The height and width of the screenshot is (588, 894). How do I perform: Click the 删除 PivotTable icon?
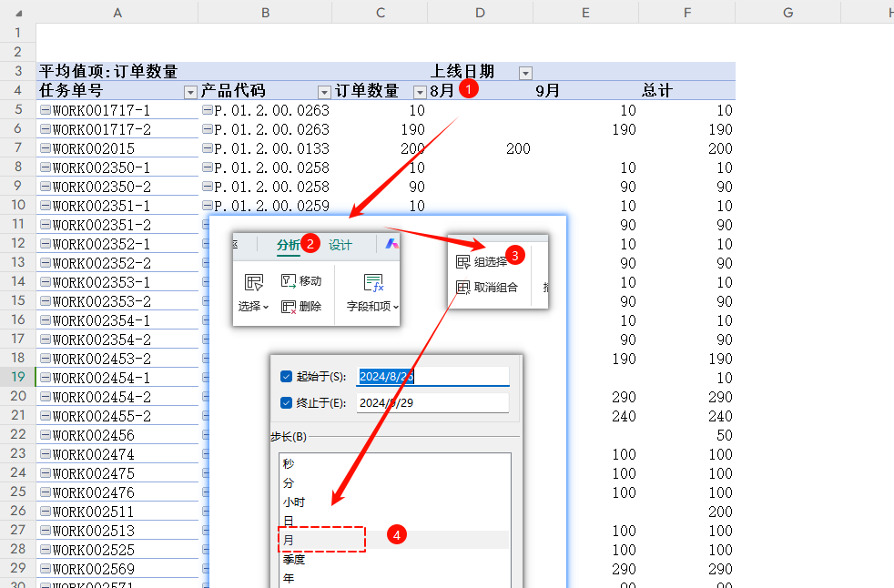pos(301,306)
